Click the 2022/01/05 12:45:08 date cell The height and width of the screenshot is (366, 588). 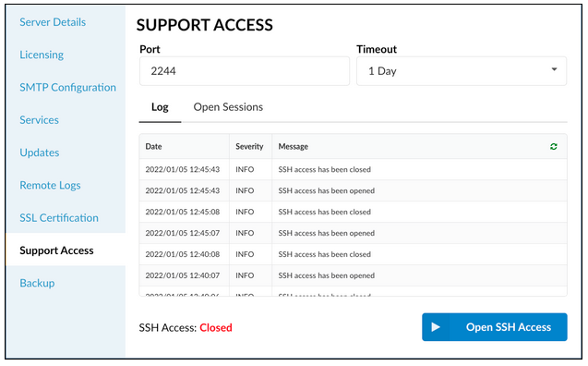pyautogui.click(x=182, y=212)
